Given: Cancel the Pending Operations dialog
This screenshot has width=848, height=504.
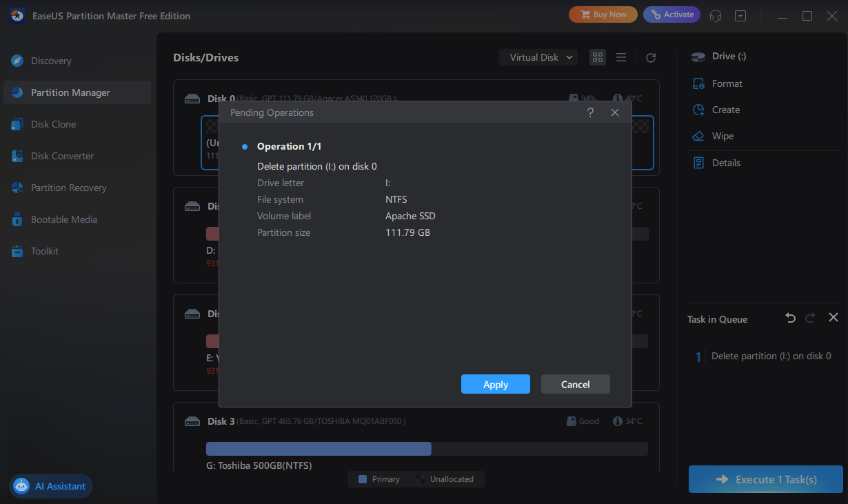Looking at the screenshot, I should (x=575, y=384).
